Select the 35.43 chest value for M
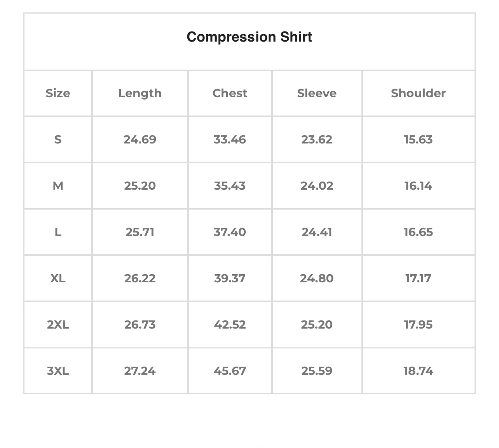The width and height of the screenshot is (499, 448). point(230,186)
